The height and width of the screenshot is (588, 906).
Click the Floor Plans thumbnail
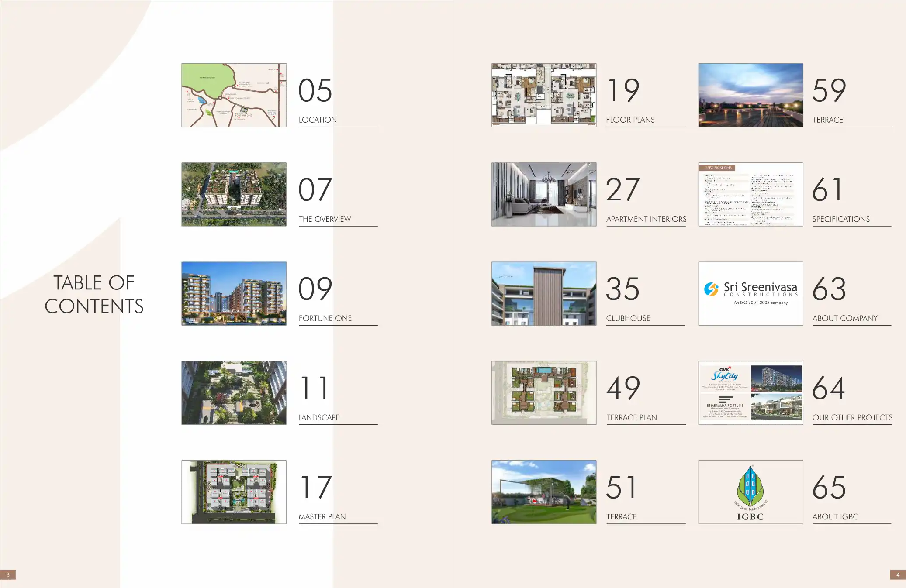coord(543,95)
